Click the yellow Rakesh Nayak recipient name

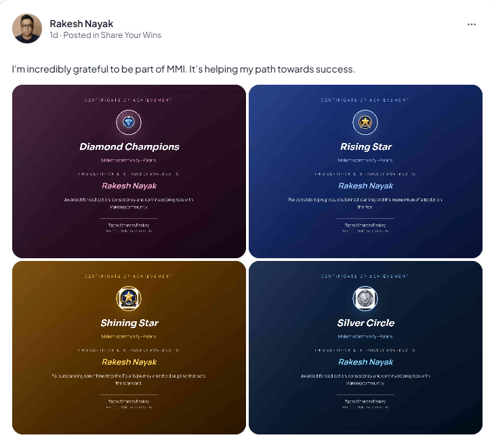(129, 362)
